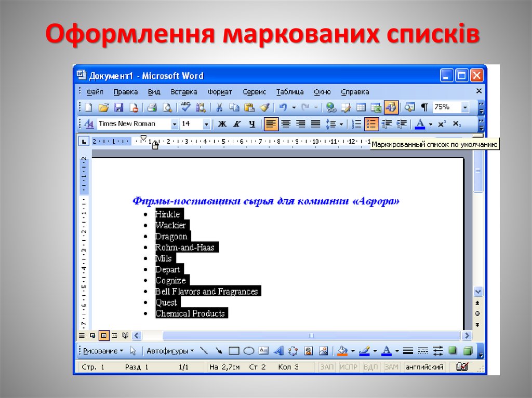The width and height of the screenshot is (532, 398).
Task: Increase the paragraph indent
Action: (402, 124)
